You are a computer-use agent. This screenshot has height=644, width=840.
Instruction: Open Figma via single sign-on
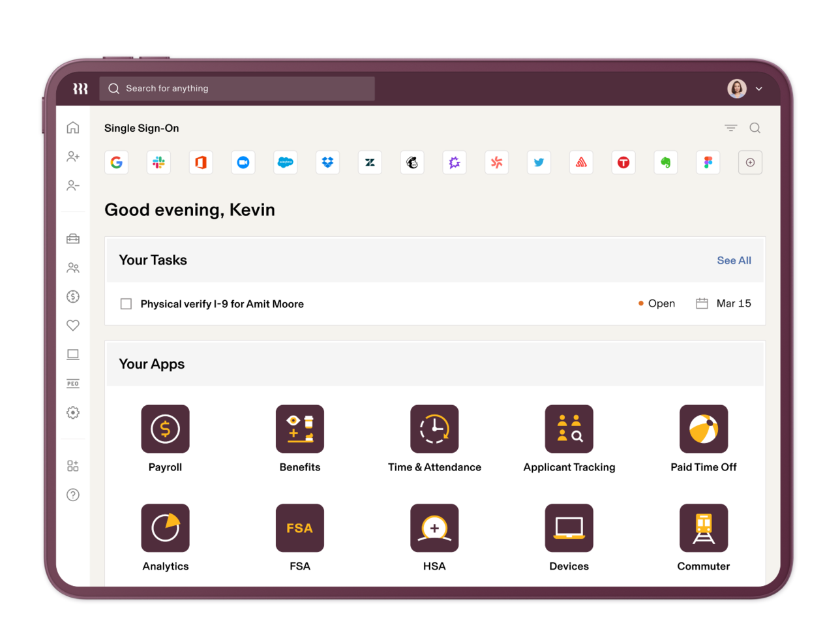tap(708, 162)
